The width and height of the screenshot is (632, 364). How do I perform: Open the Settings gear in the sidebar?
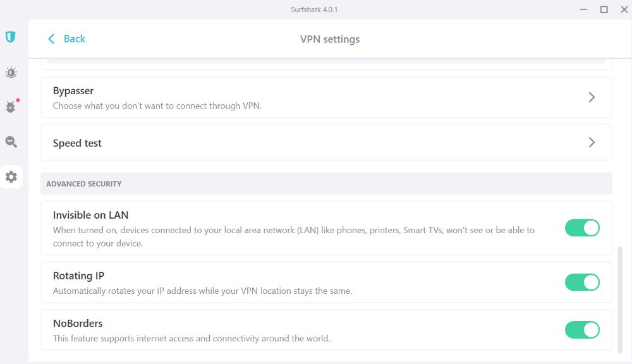point(11,176)
